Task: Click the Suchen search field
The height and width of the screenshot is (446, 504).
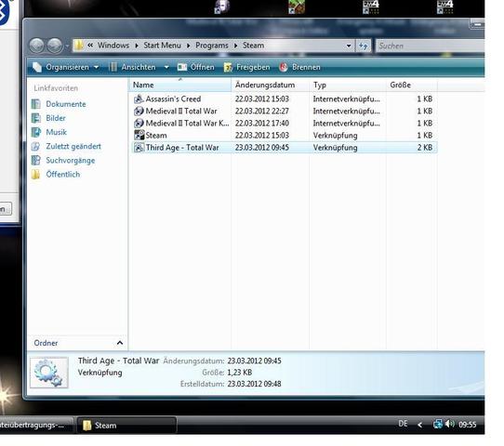Action: [x=430, y=46]
